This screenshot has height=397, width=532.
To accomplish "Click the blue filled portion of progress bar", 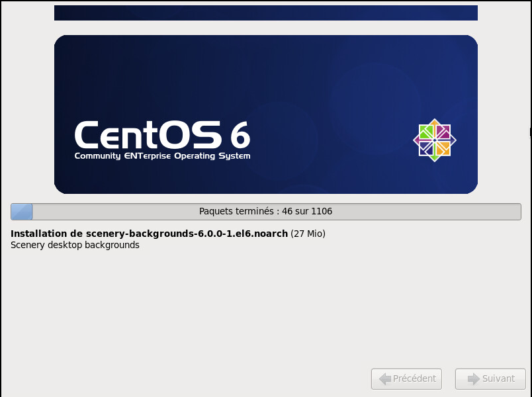I will [x=22, y=212].
